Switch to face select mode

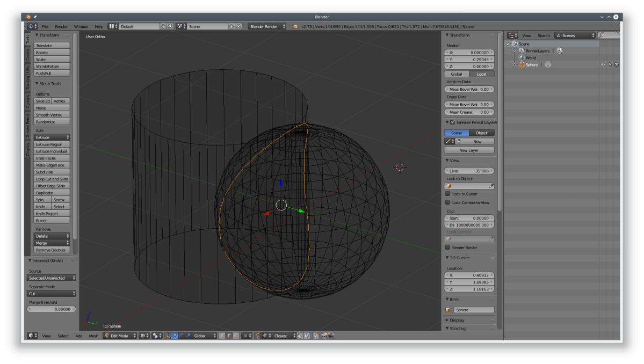coord(236,336)
